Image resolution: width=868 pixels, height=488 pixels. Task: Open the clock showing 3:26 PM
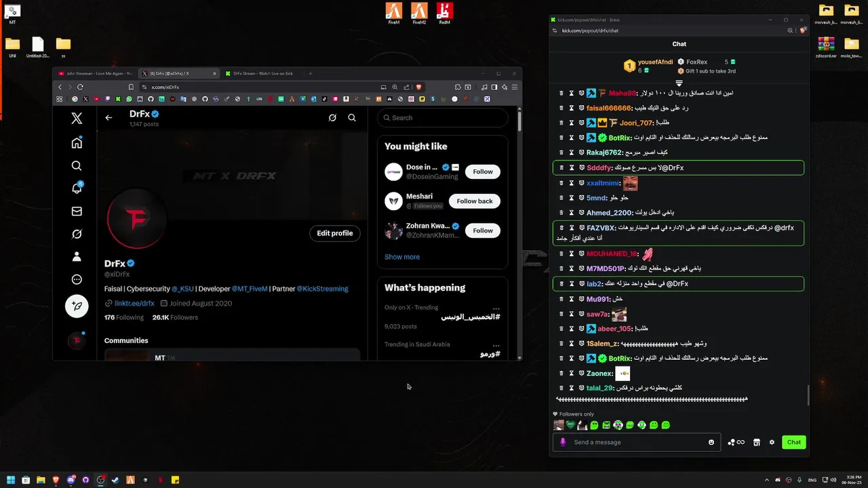tap(852, 480)
